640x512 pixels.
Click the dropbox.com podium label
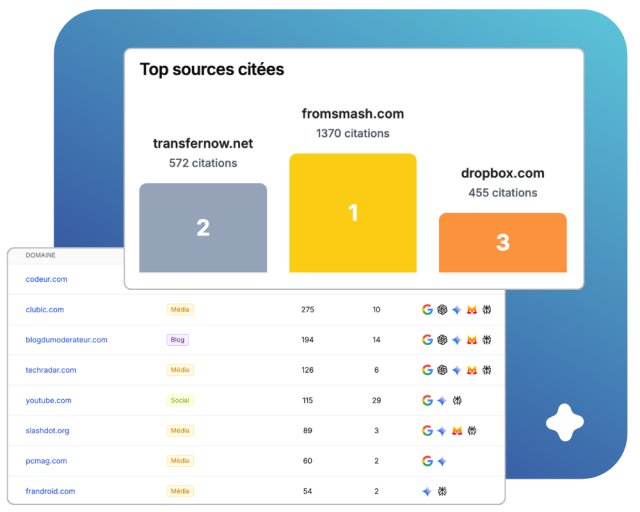[503, 174]
